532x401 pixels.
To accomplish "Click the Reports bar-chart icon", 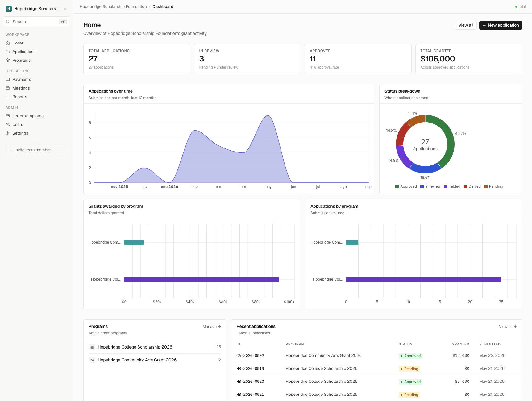I will click(8, 97).
